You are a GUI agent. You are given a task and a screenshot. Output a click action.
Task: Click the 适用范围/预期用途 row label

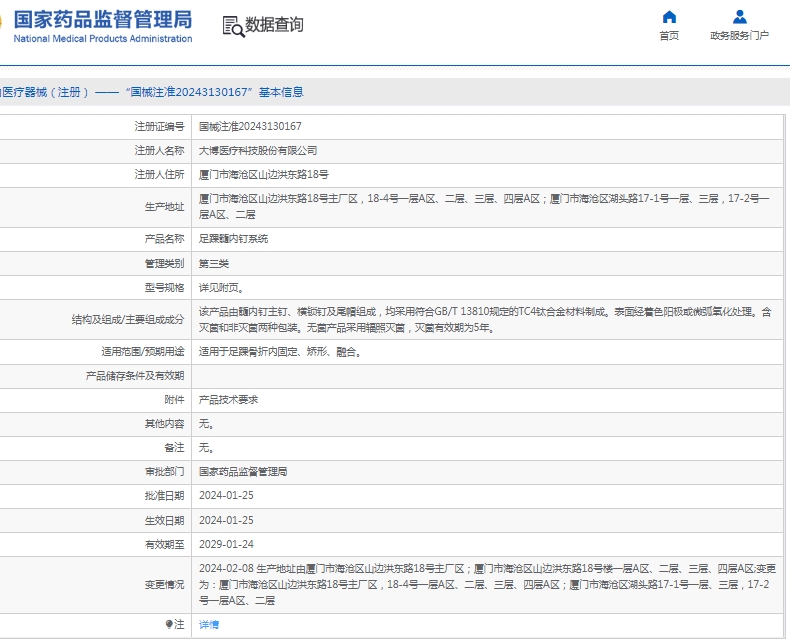tap(143, 352)
